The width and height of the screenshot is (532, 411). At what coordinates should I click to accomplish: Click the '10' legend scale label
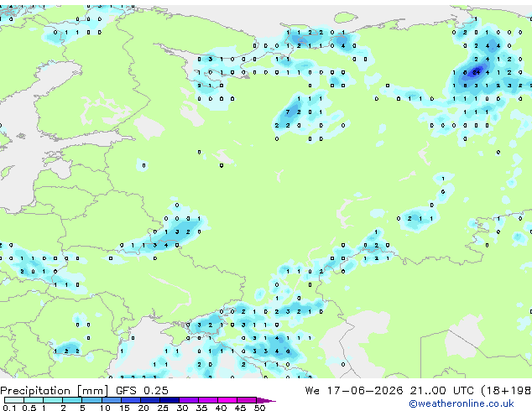click(x=105, y=408)
